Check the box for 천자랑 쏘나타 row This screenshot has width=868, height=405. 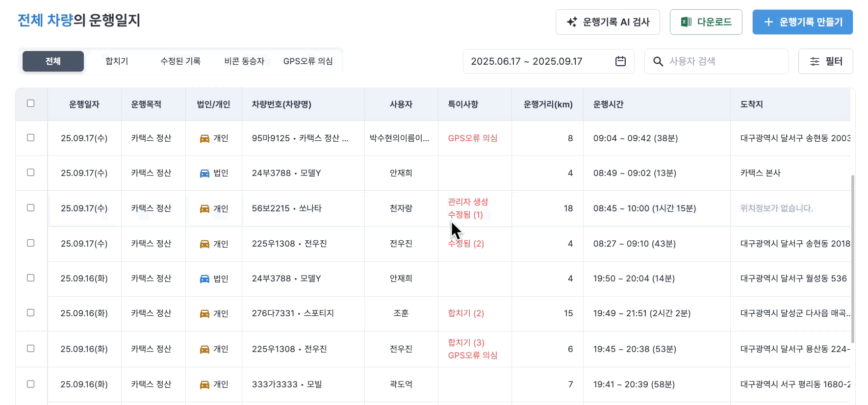pos(31,208)
